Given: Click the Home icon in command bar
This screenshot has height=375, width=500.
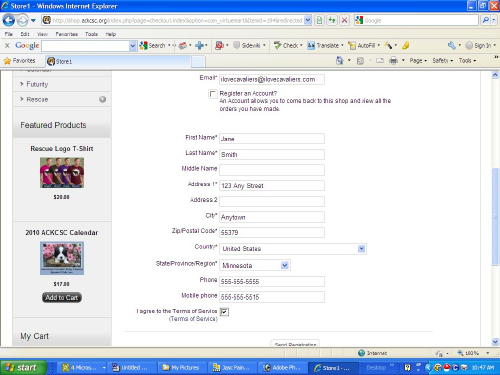Looking at the screenshot, I should [339, 61].
